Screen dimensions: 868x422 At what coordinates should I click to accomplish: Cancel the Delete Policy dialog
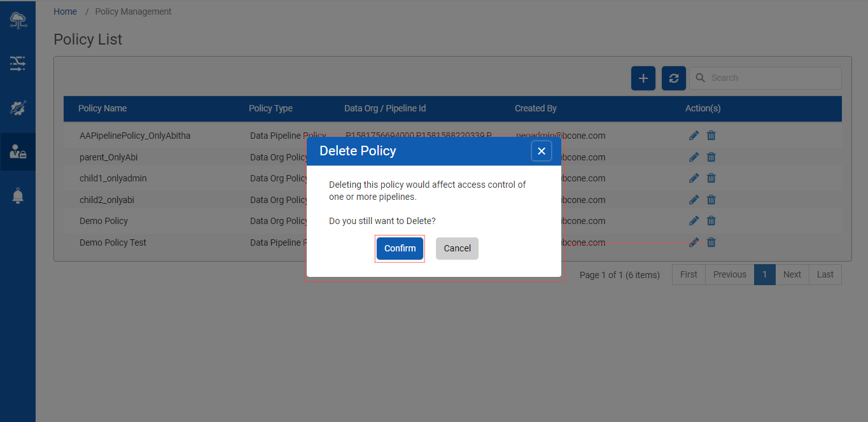[457, 248]
